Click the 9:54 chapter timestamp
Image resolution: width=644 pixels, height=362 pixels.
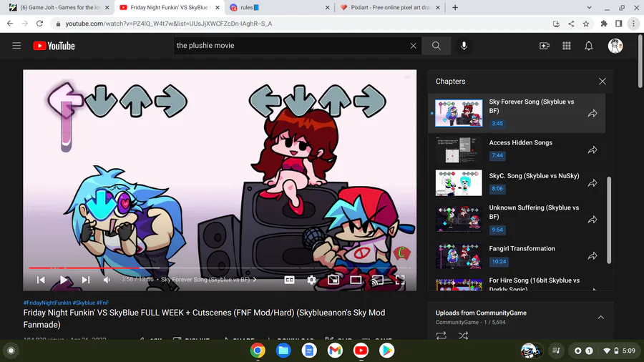(x=497, y=230)
